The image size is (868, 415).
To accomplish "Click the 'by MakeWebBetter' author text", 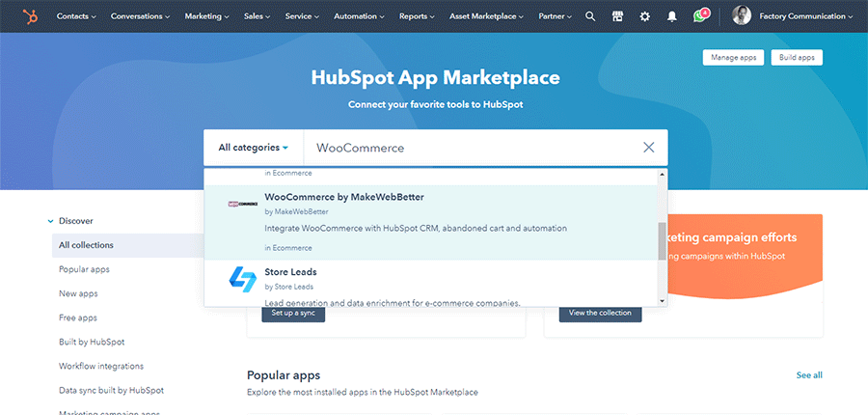I will click(296, 211).
